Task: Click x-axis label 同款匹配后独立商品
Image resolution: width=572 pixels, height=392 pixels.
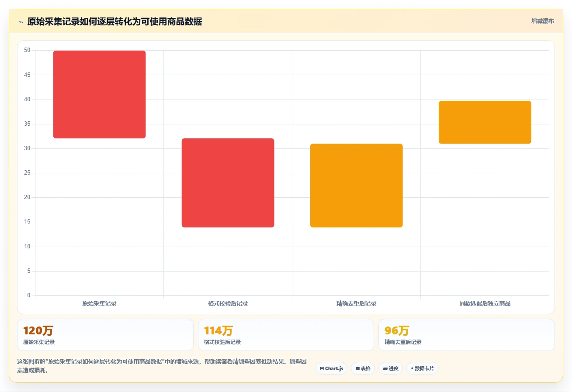Action: pyautogui.click(x=485, y=303)
